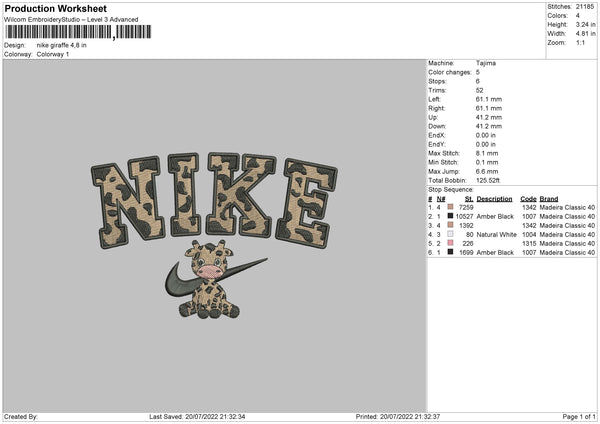Click the Colors value "4" in header
The image size is (600, 424).
[578, 16]
